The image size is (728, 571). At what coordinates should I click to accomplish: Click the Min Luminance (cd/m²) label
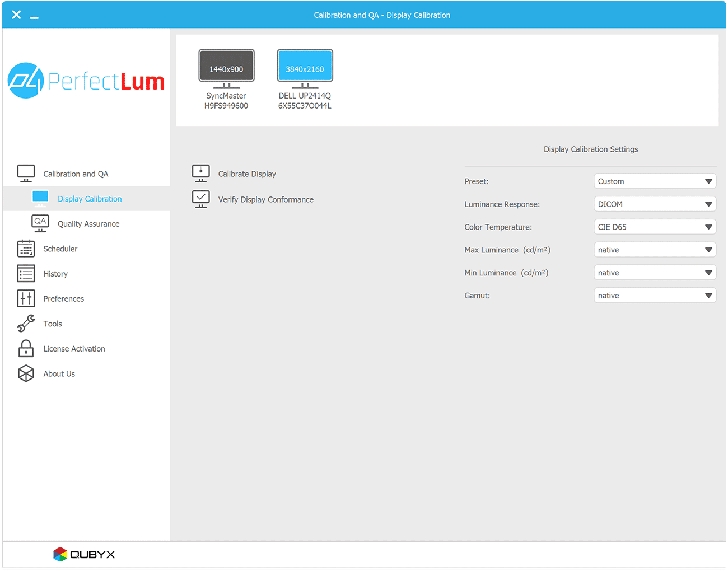tap(506, 273)
